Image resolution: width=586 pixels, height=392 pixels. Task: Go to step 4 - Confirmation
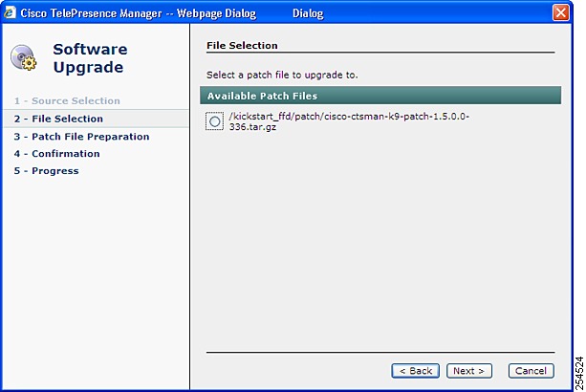[x=57, y=154]
